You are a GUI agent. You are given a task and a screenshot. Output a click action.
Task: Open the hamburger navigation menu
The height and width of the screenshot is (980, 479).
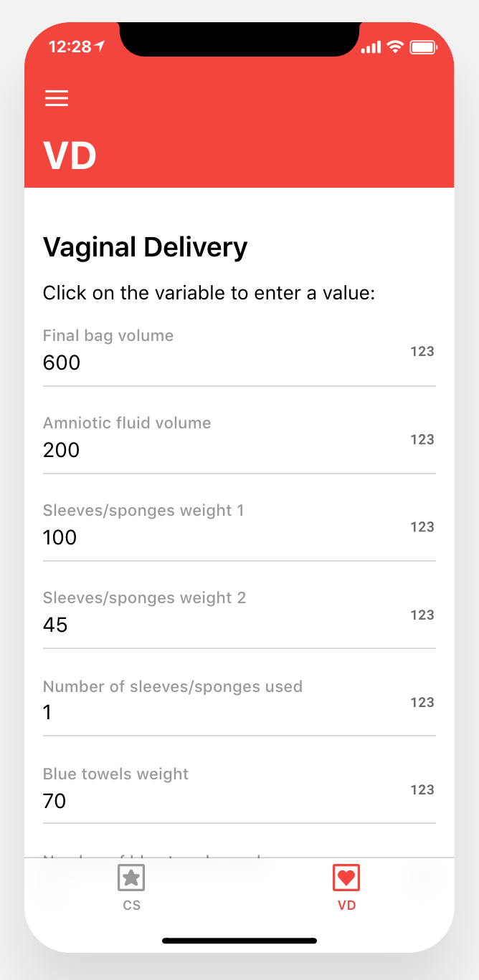(x=57, y=98)
